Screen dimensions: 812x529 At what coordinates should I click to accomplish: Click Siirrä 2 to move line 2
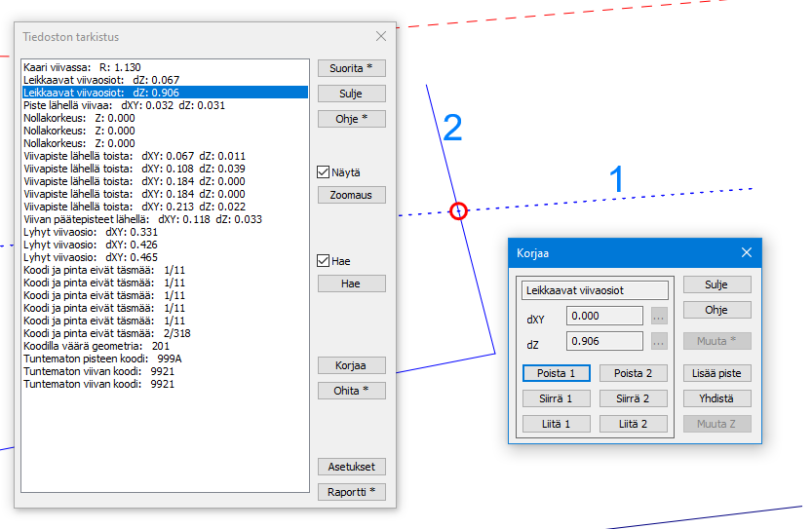(x=633, y=398)
